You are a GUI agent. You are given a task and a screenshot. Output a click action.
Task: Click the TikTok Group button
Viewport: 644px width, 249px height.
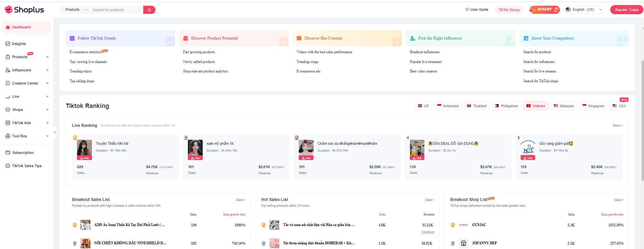pyautogui.click(x=509, y=10)
